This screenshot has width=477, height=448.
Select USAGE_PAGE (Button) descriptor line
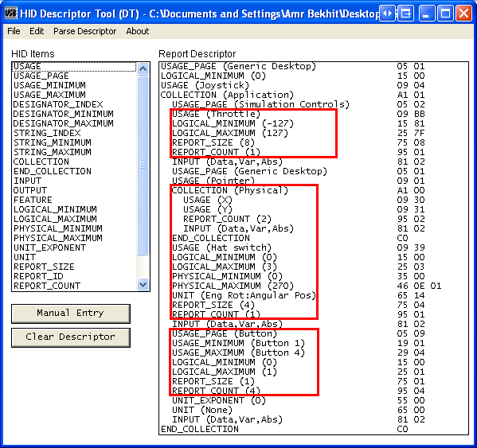pyautogui.click(x=225, y=333)
